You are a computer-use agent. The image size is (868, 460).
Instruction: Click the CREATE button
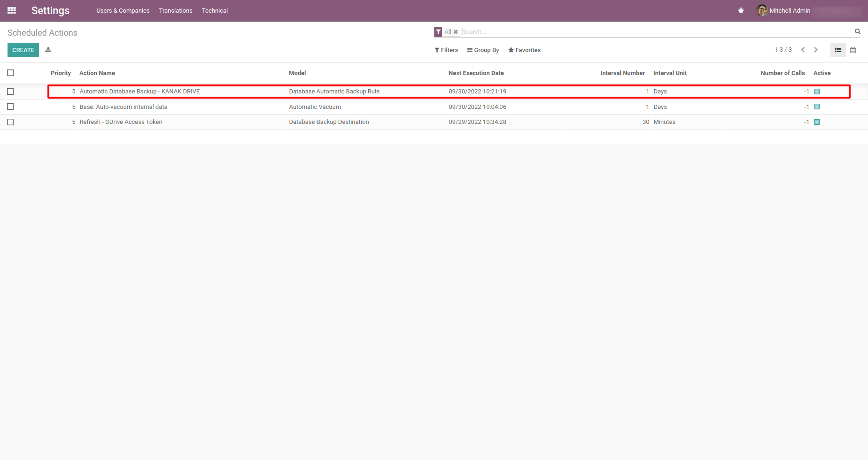click(x=23, y=50)
